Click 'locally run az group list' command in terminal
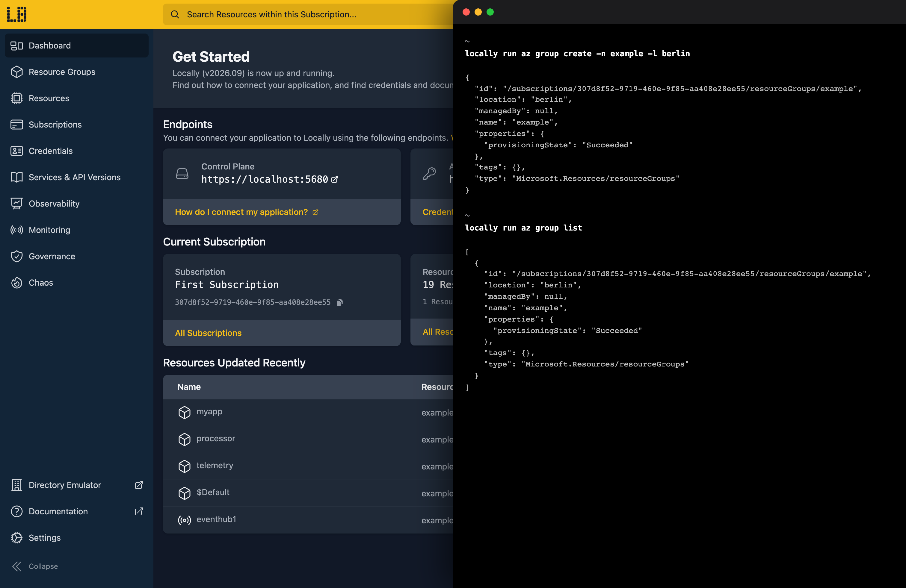The height and width of the screenshot is (588, 906). click(x=523, y=228)
